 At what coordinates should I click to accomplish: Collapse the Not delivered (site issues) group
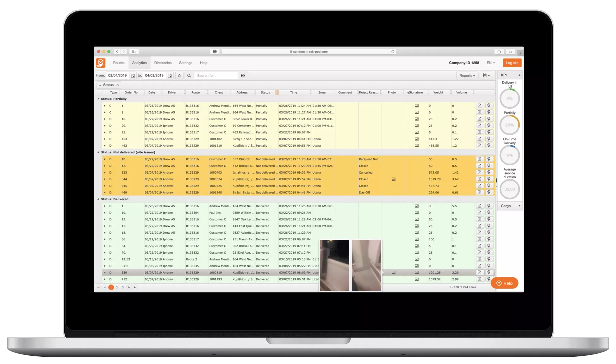tap(98, 152)
